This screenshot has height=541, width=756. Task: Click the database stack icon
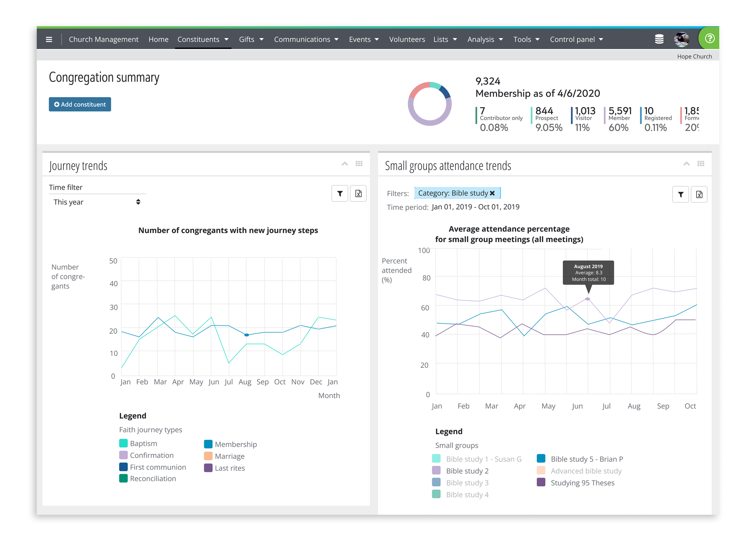[659, 39]
